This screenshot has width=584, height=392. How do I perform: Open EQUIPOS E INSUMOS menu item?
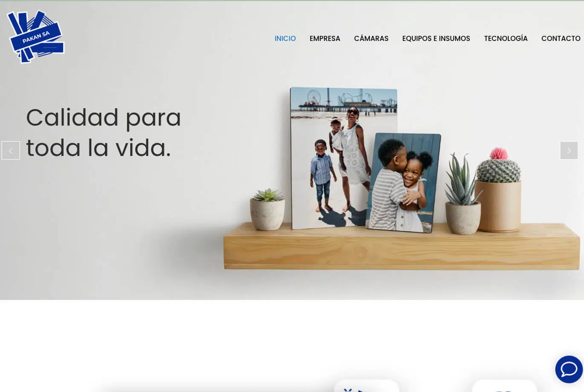(436, 38)
